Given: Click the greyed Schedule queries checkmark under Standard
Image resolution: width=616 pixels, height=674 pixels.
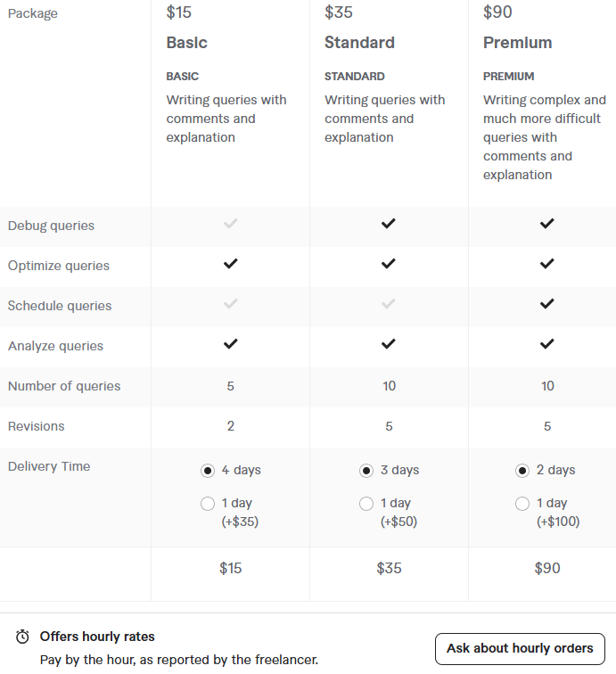Looking at the screenshot, I should click(388, 304).
